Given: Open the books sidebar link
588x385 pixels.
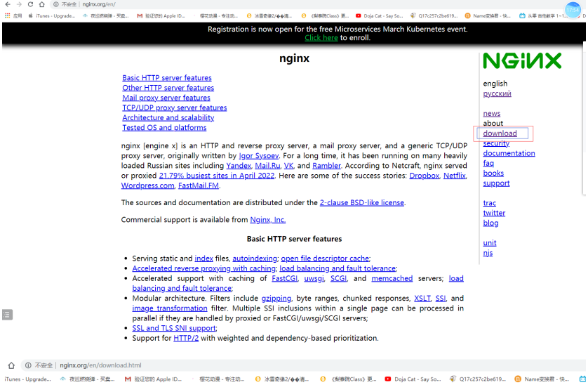Looking at the screenshot, I should 493,173.
